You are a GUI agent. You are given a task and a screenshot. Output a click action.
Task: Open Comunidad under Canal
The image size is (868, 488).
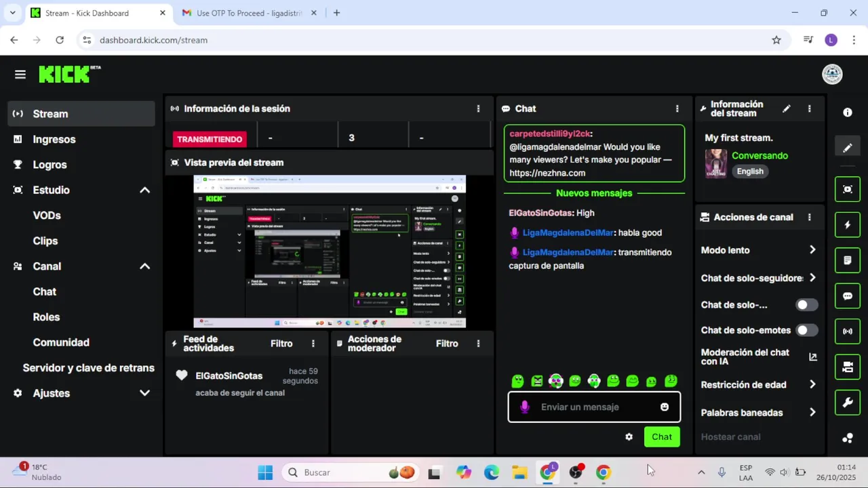[x=61, y=342]
